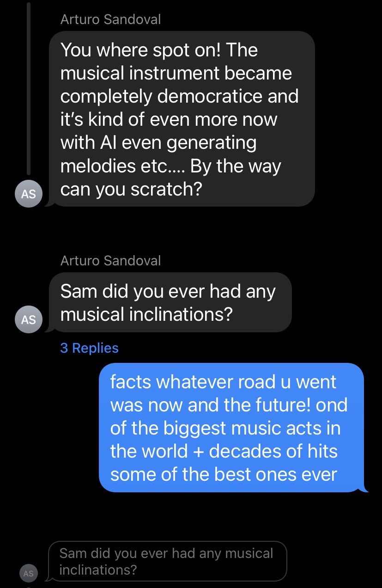Tap the AS avatar next to "musical inclinations?" bubble
Screen dimensions: 382x588
click(x=29, y=319)
